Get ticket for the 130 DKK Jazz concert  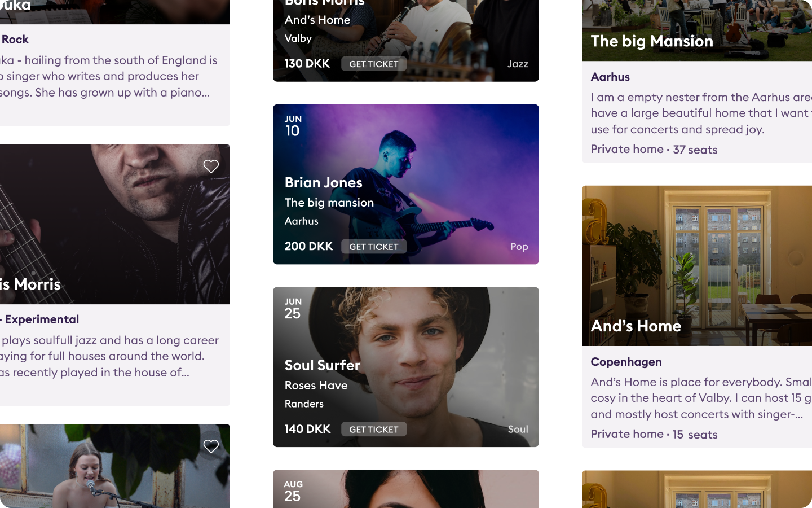pyautogui.click(x=373, y=64)
